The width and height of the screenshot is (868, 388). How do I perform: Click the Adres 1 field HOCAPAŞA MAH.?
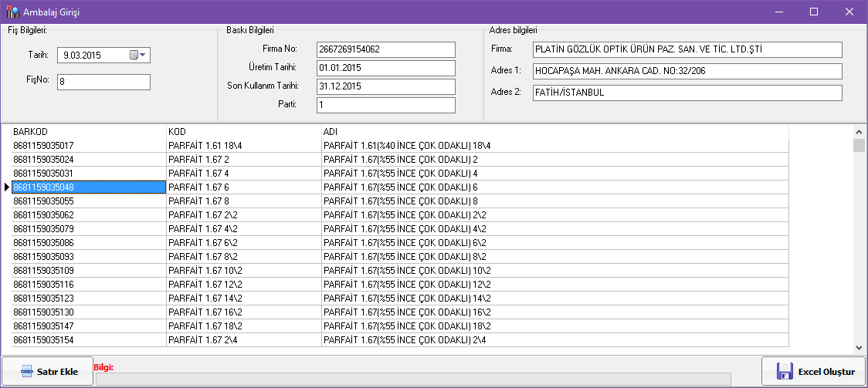(687, 71)
